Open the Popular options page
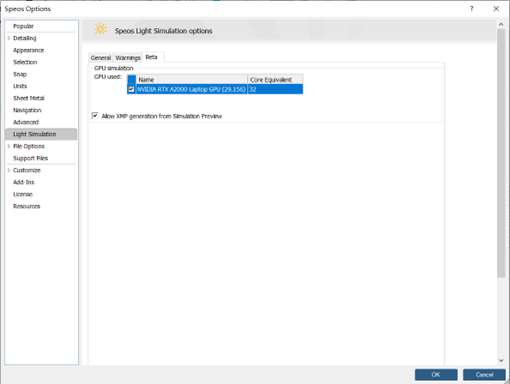 pyautogui.click(x=23, y=26)
